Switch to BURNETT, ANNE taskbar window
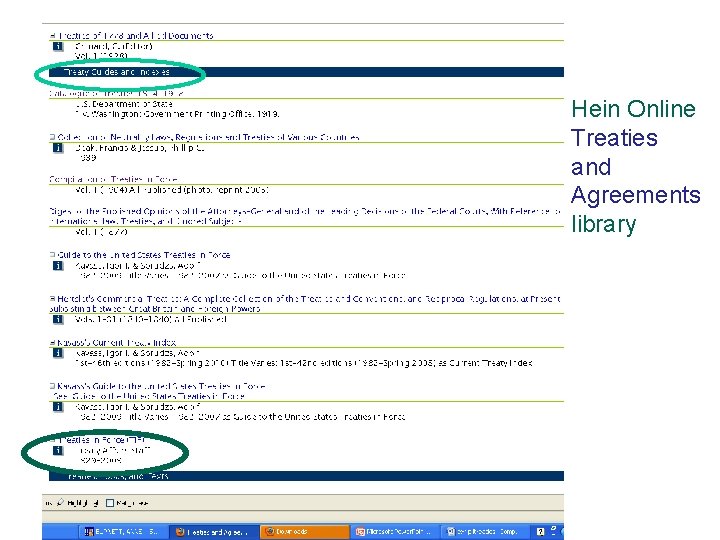This screenshot has height=540, width=720. (122, 532)
